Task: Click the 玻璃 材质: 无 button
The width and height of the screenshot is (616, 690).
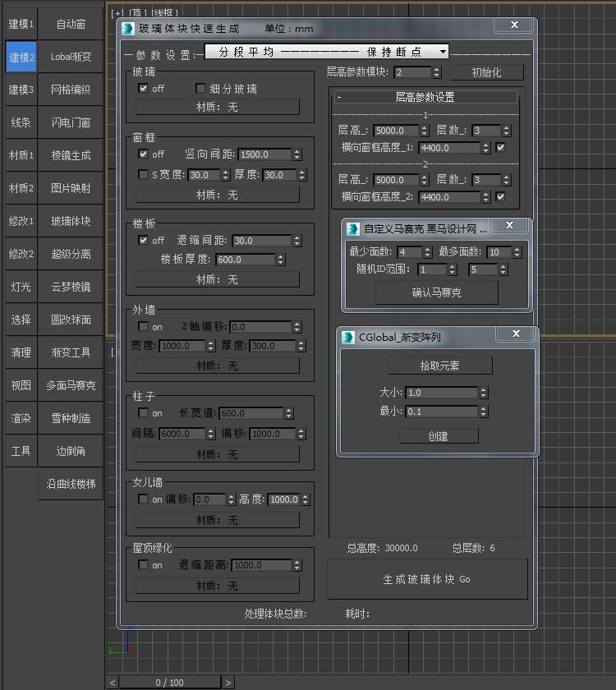Action: [217, 107]
